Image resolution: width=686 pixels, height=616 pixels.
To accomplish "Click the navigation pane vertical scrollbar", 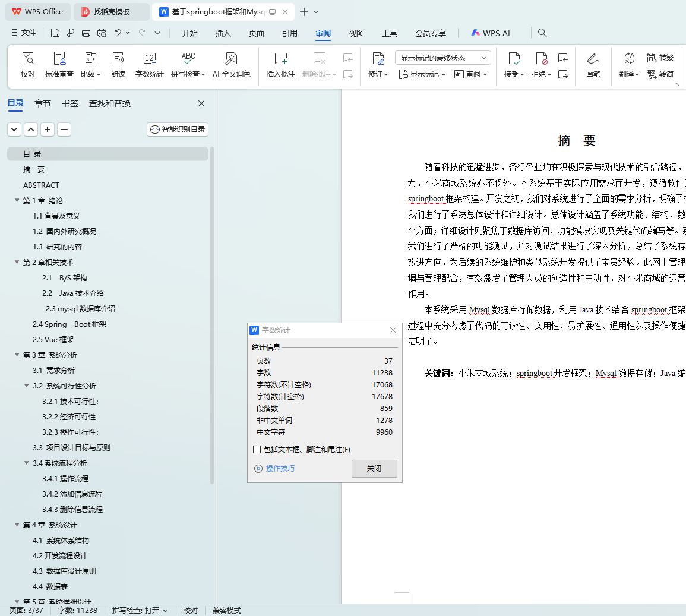I will point(212,315).
